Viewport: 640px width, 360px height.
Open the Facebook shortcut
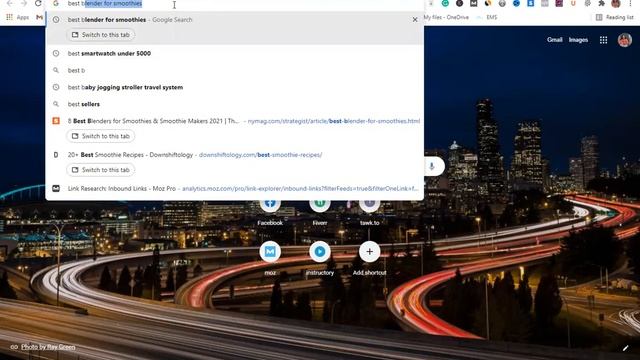point(270,211)
